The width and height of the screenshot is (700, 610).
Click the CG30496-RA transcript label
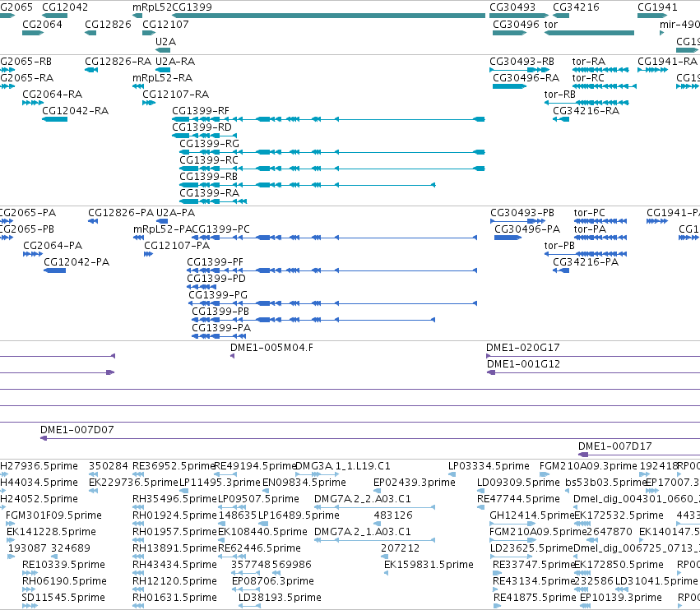click(x=526, y=77)
